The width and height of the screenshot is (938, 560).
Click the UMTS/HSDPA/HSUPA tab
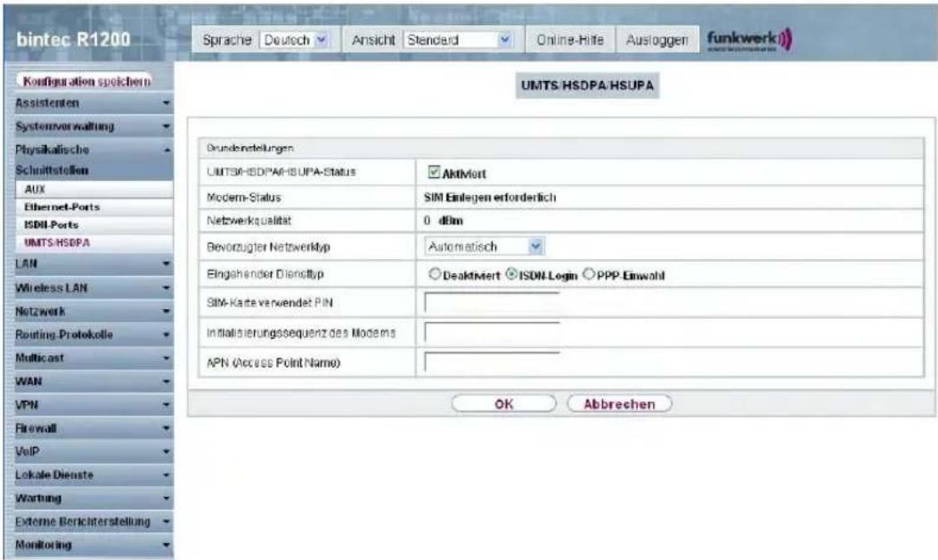(x=587, y=85)
